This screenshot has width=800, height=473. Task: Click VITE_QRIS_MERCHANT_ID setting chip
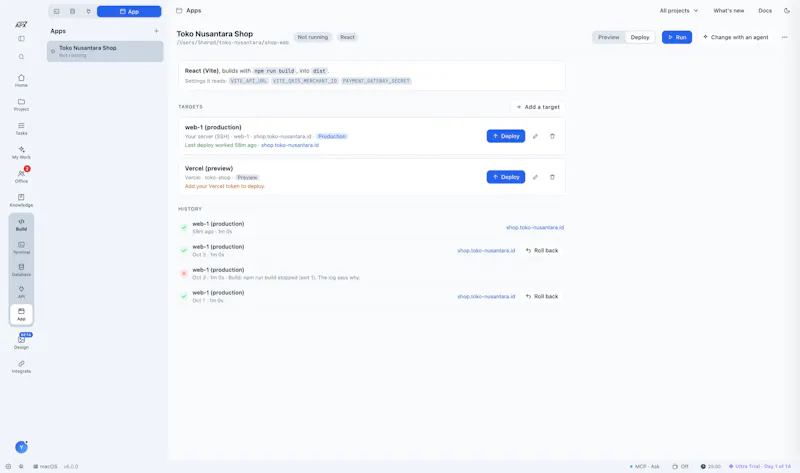pyautogui.click(x=305, y=81)
